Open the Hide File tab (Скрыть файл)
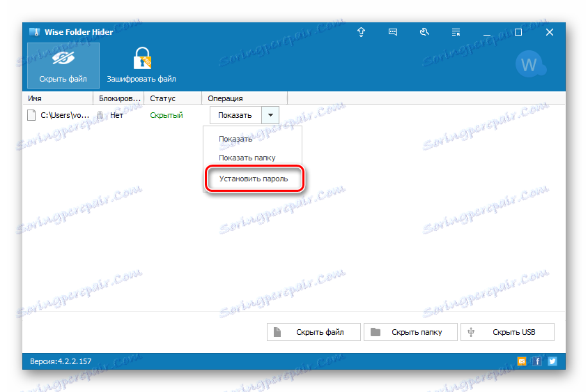This screenshot has width=588, height=392. (x=63, y=66)
